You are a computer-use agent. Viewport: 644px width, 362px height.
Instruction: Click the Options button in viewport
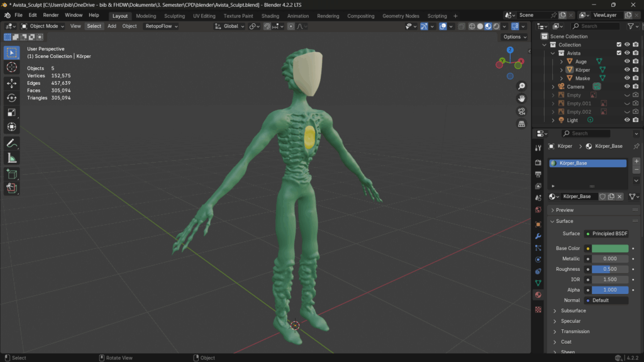514,37
